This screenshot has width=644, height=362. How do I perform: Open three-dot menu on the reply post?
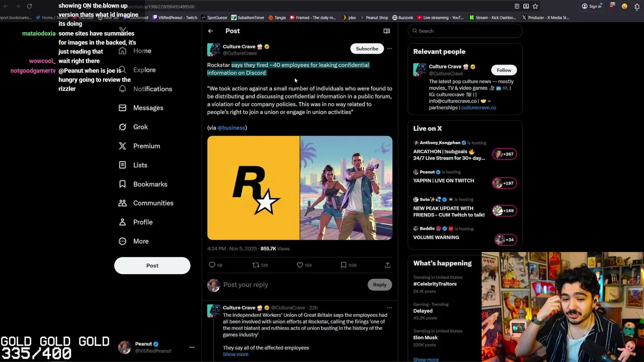(x=389, y=308)
